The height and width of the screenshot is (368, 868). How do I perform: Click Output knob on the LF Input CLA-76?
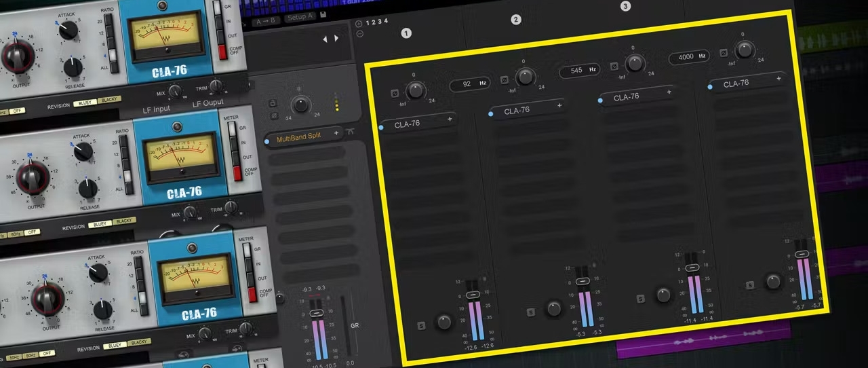(33, 177)
